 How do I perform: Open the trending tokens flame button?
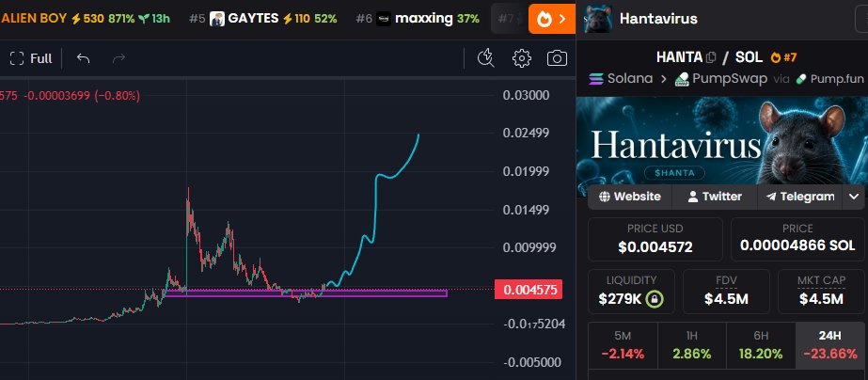[552, 19]
